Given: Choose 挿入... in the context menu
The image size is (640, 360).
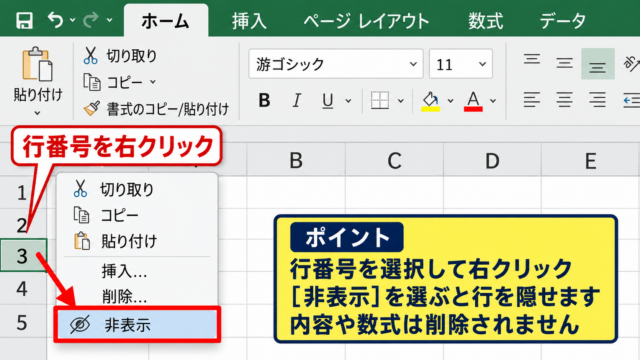Looking at the screenshot, I should (137, 271).
